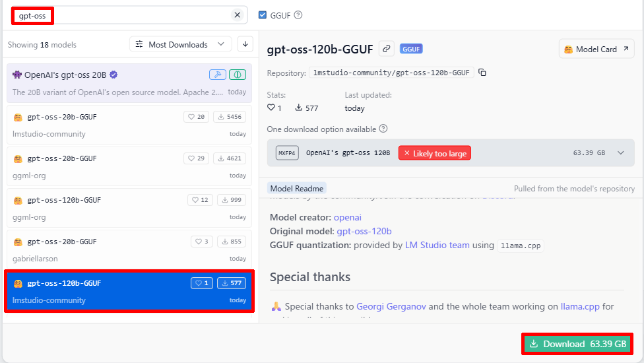Open the llama.cpp link in thanks
This screenshot has height=363, width=644.
point(580,306)
